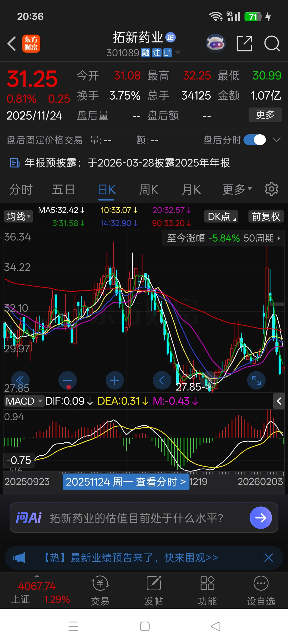Open the MACD indicator dropdown
The height and width of the screenshot is (644, 288).
24,401
